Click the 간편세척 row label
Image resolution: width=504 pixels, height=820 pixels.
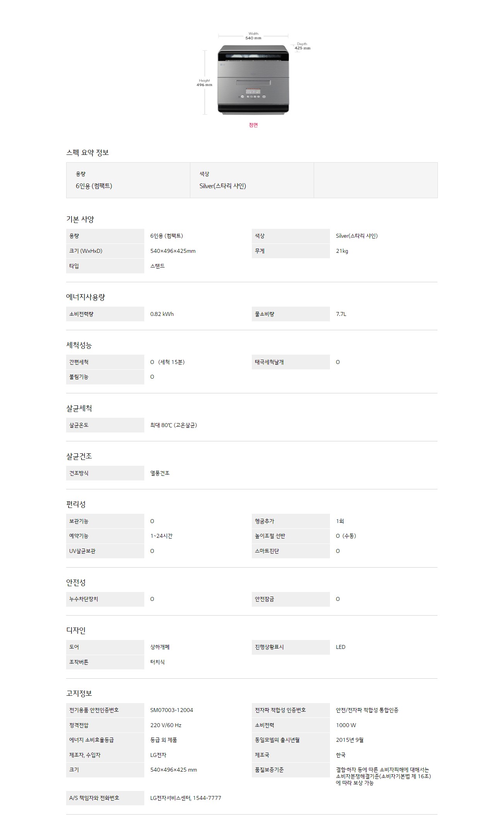point(105,362)
